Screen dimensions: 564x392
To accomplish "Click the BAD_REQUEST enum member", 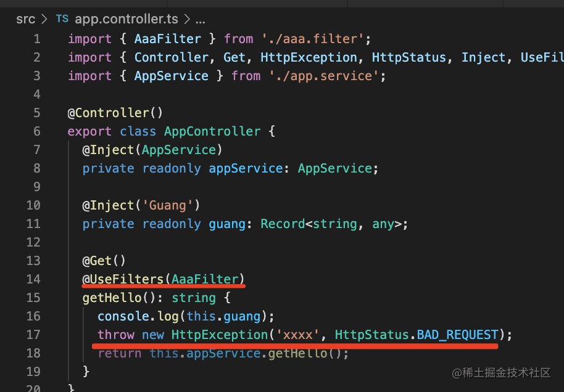I will pyautogui.click(x=457, y=335).
